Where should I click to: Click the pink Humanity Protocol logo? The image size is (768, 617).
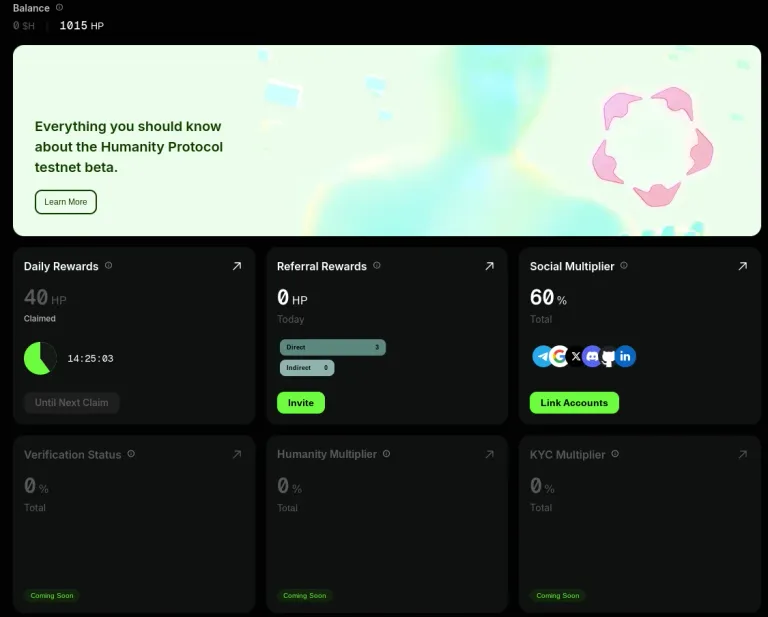(x=652, y=147)
